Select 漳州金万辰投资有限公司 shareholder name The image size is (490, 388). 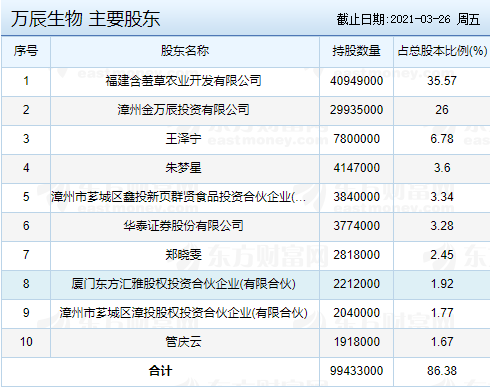click(183, 110)
